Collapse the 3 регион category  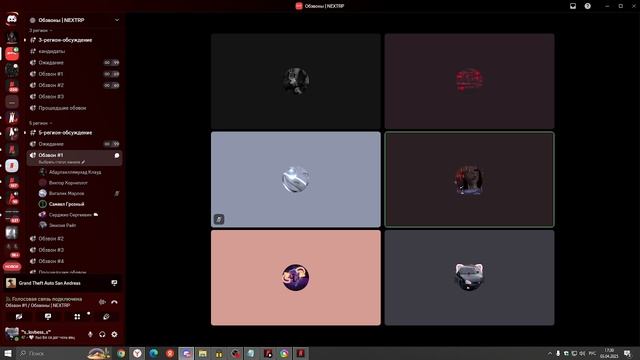[40, 31]
